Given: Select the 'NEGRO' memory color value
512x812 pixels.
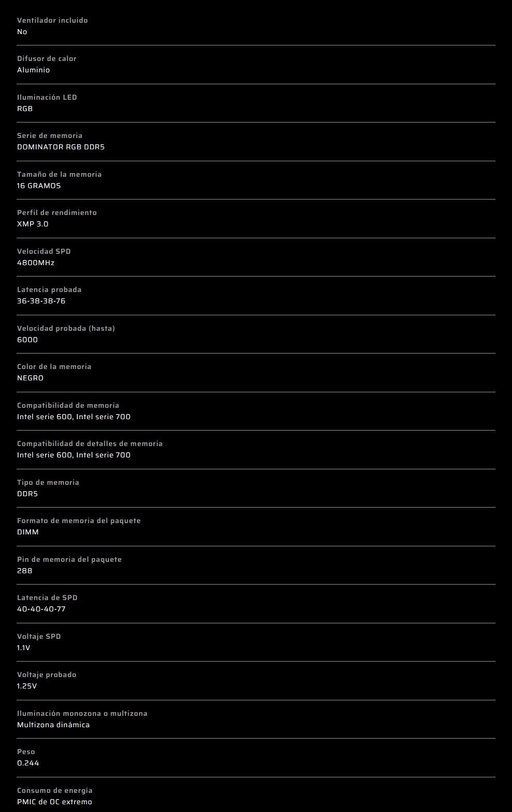Looking at the screenshot, I should 30,378.
